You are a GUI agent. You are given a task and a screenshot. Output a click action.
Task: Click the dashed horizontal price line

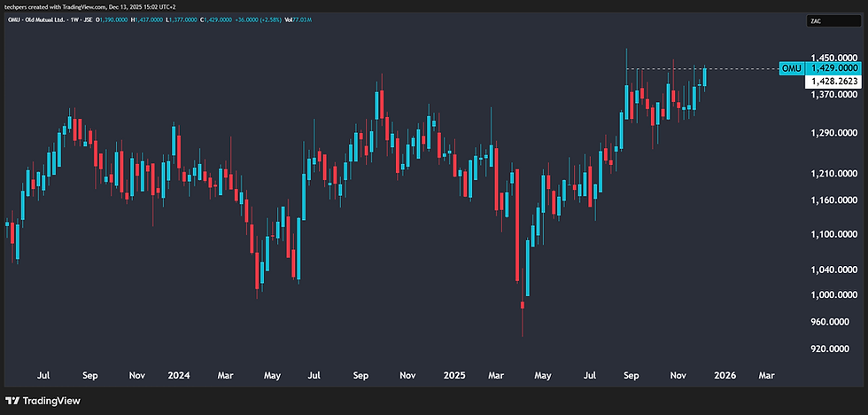tap(701, 68)
